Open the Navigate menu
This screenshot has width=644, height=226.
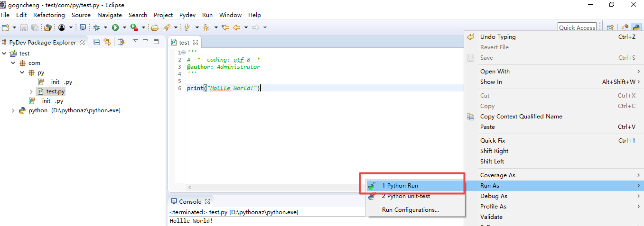tap(110, 15)
